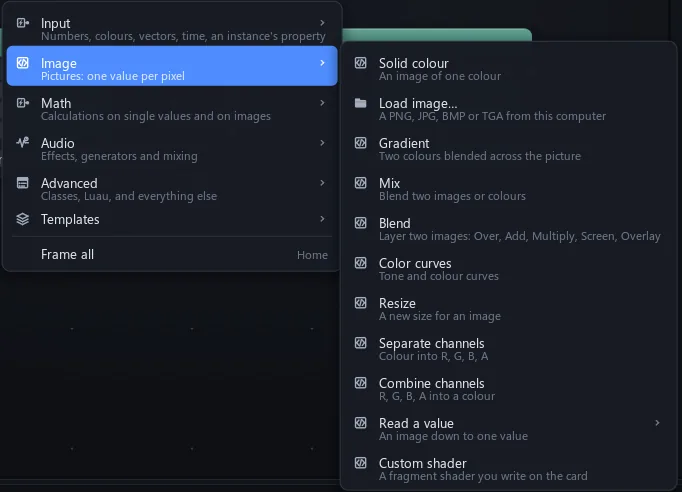Expand the Templates submenu arrow
The width and height of the screenshot is (682, 492).
click(x=322, y=219)
